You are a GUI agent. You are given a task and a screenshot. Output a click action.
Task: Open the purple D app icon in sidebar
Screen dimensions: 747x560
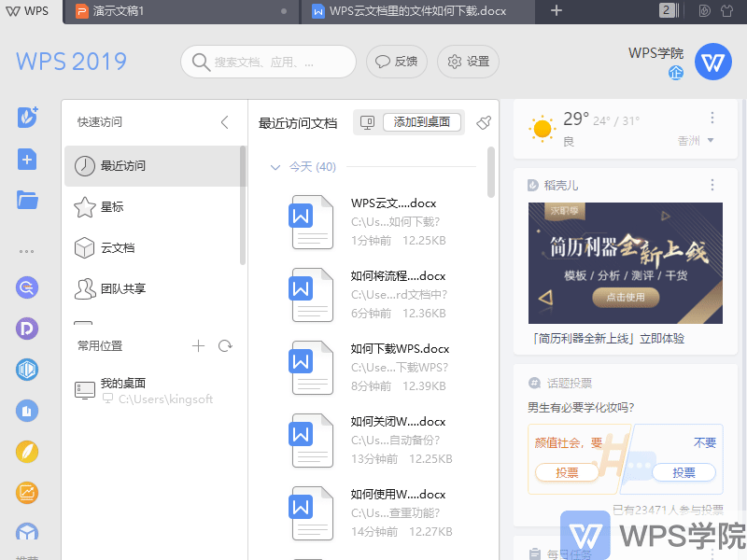point(27,329)
